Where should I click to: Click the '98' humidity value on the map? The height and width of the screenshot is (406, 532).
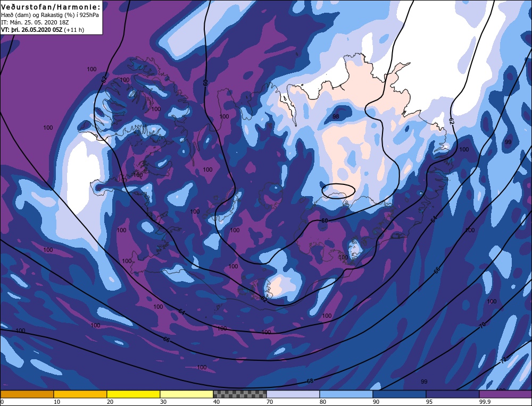coord(336,116)
